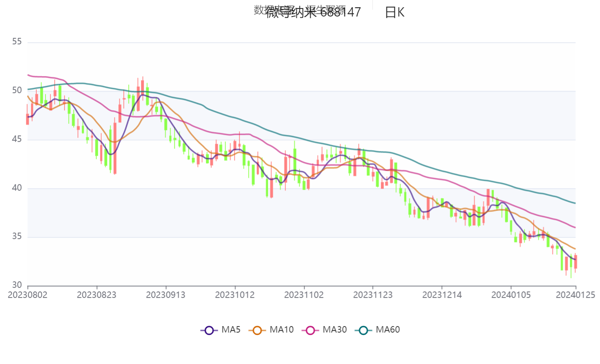The image size is (600, 364).
Task: Click the 20231102 date axis label
Action: click(304, 295)
